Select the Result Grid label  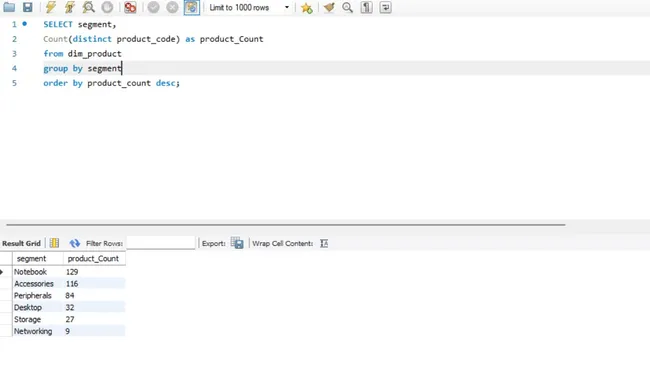pyautogui.click(x=22, y=243)
